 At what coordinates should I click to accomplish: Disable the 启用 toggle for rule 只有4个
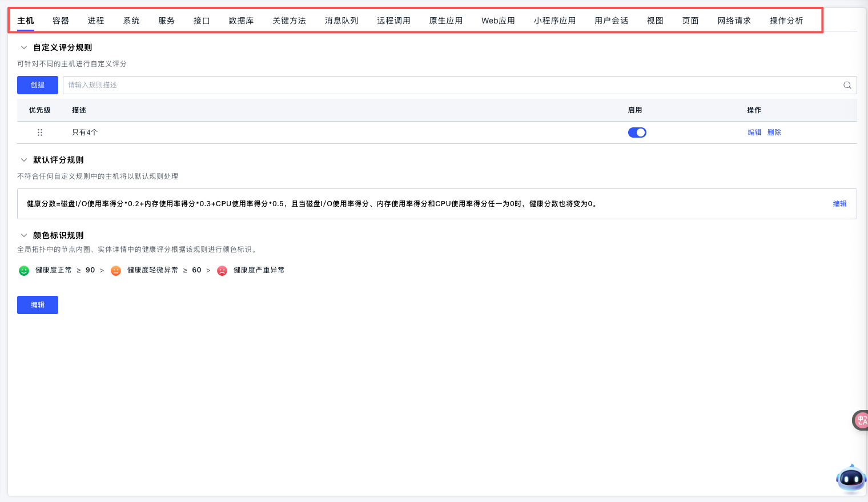coord(637,132)
